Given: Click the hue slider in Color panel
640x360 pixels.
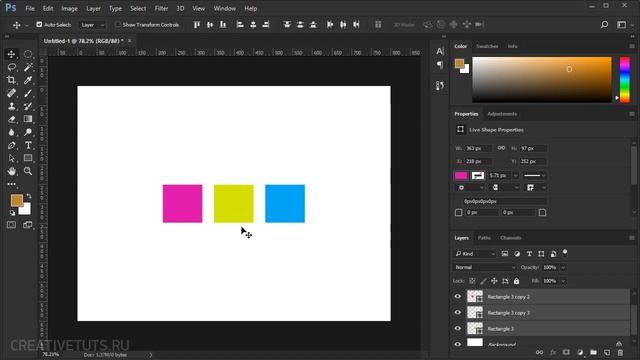Looking at the screenshot, I should click(624, 80).
